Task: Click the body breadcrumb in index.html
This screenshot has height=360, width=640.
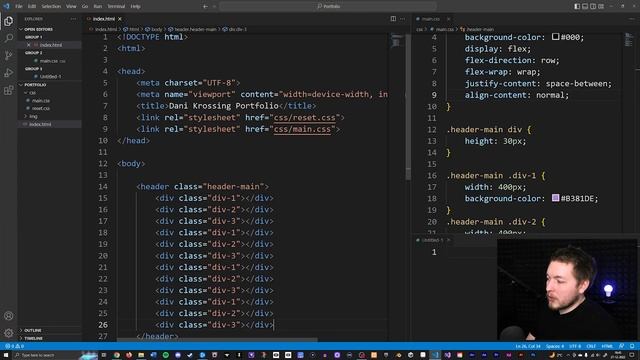Action: pyautogui.click(x=154, y=29)
